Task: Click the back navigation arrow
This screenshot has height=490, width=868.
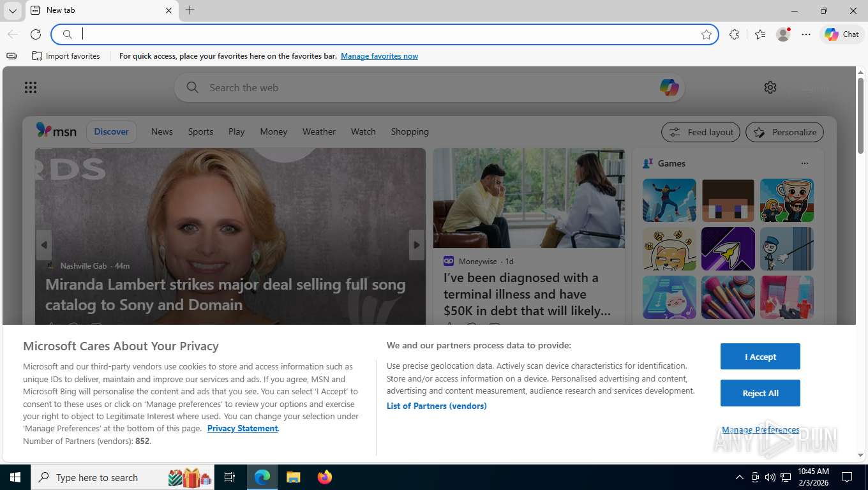Action: point(12,34)
